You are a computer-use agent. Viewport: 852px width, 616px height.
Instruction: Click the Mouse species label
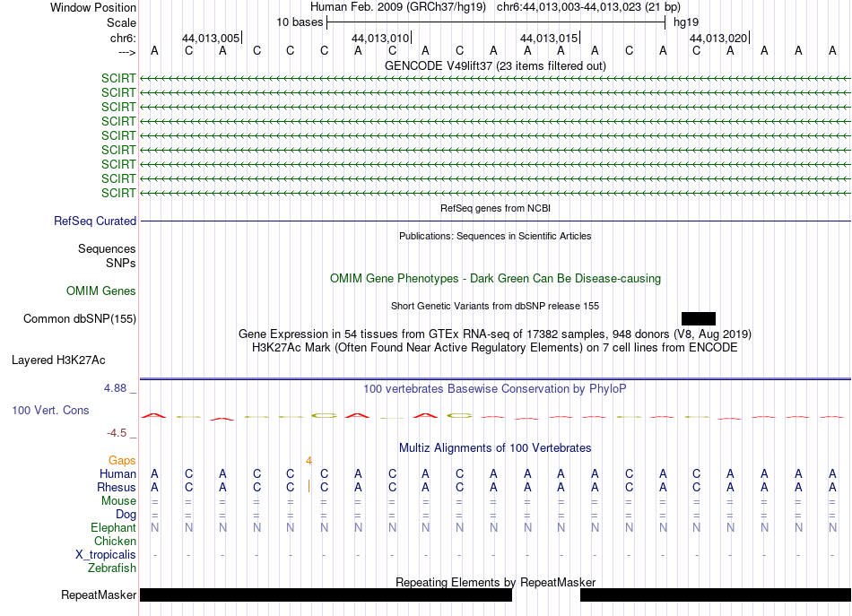(x=118, y=501)
